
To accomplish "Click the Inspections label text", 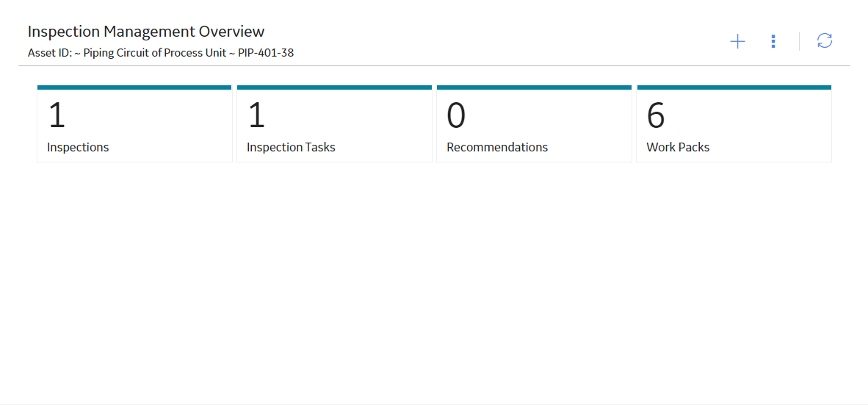I will click(x=78, y=148).
